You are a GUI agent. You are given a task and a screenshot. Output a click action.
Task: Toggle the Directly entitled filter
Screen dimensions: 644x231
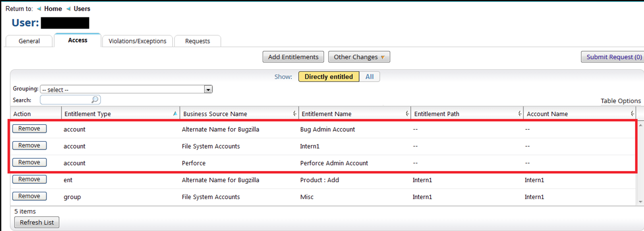[x=329, y=77]
